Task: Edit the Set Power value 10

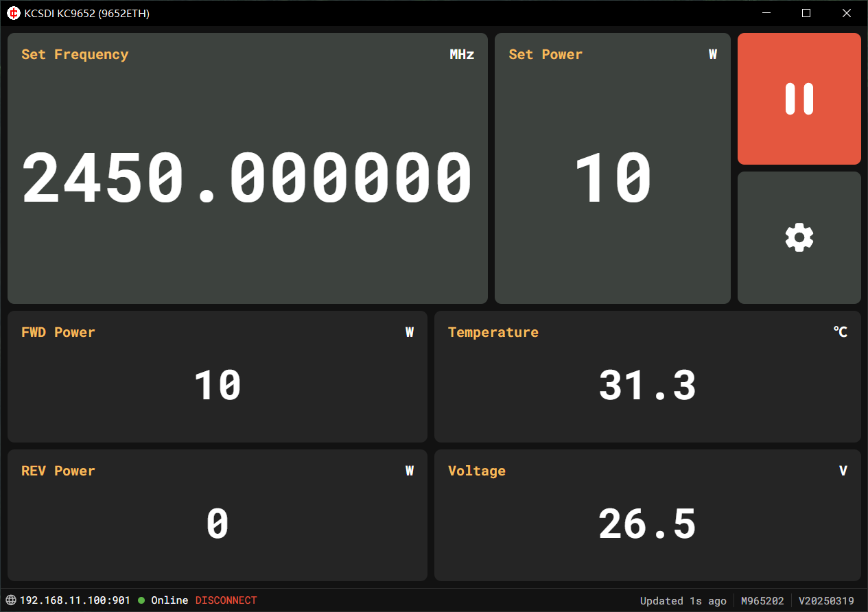Action: pos(612,178)
